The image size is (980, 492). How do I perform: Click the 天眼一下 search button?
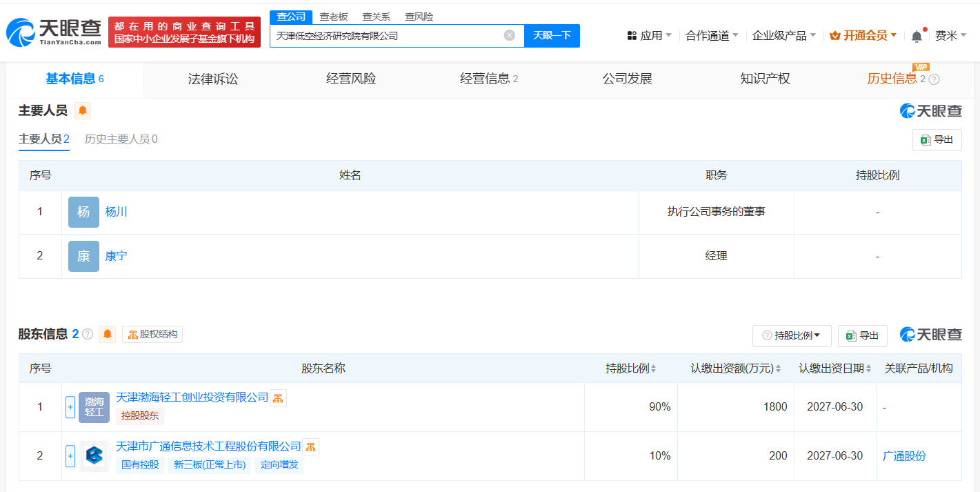coord(552,36)
